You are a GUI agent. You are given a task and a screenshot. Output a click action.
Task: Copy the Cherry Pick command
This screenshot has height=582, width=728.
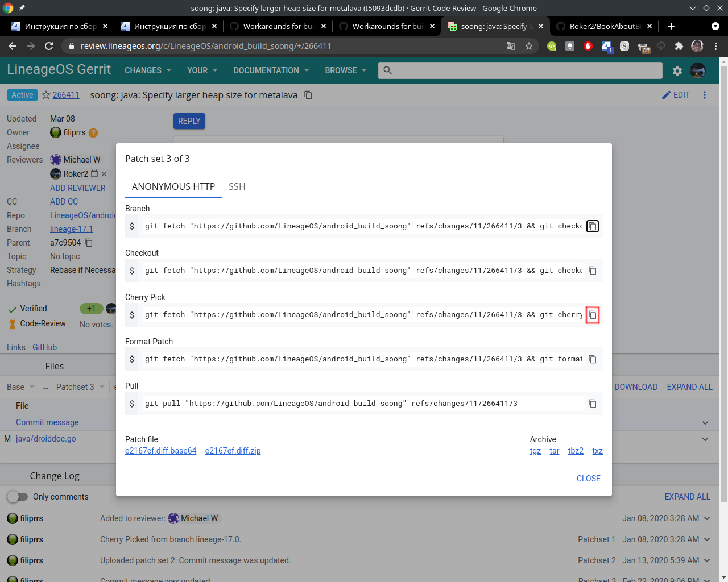[593, 315]
